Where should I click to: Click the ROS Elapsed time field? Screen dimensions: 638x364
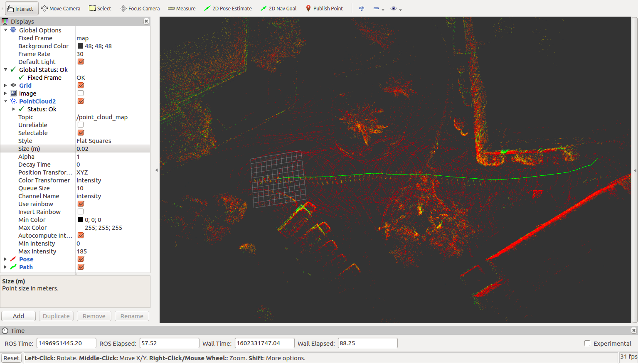[x=169, y=343]
